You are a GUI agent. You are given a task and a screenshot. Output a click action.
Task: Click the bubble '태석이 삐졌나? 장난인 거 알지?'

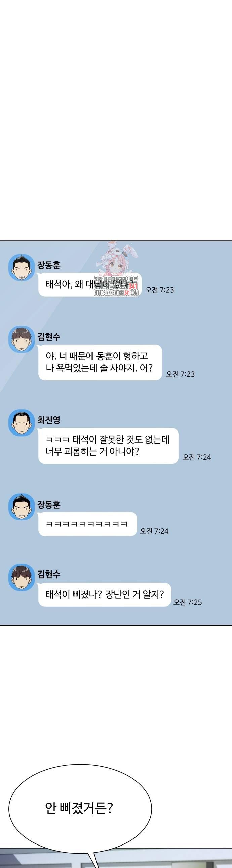pyautogui.click(x=105, y=595)
